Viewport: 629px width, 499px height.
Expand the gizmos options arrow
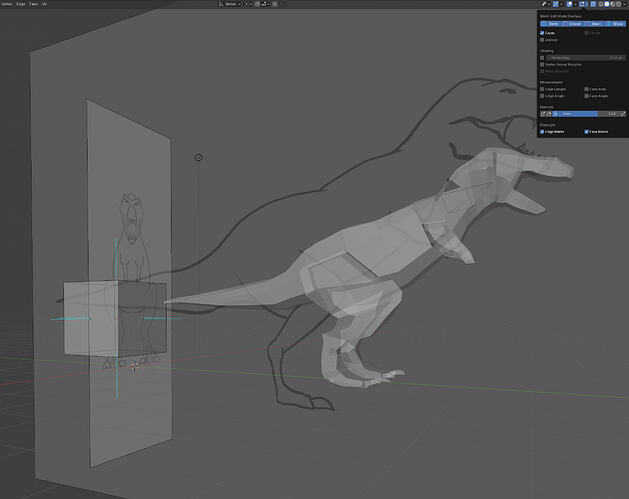[562, 4]
